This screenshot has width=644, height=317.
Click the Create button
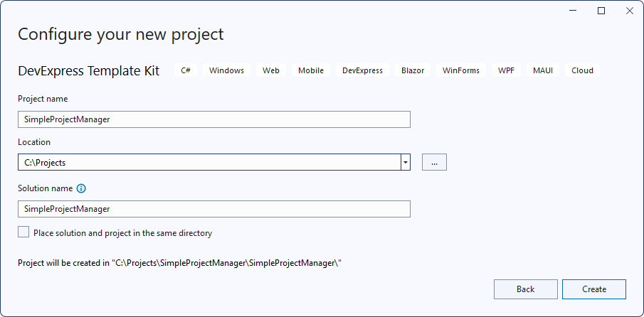click(x=593, y=289)
